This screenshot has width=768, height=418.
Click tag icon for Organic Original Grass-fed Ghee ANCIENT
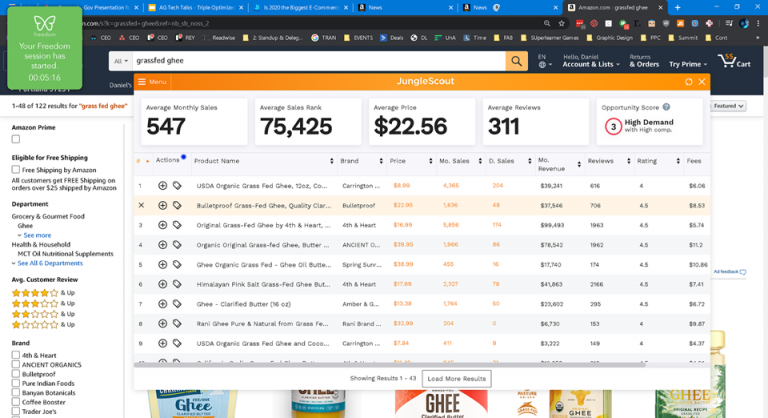pos(177,245)
